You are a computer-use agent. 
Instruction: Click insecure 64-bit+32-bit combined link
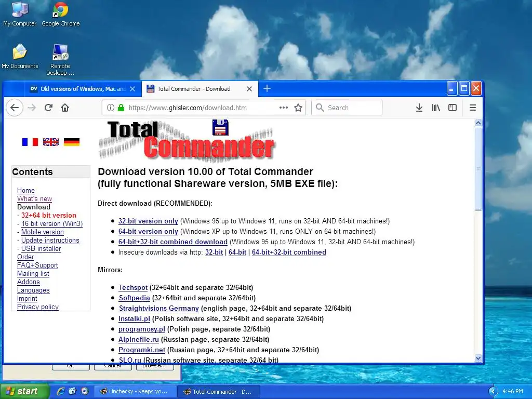click(x=289, y=252)
